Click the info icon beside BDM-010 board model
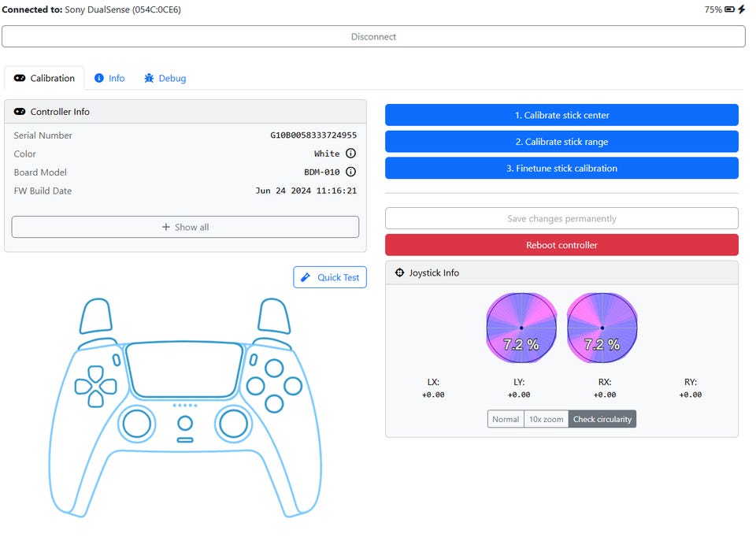756x556 pixels. pyautogui.click(x=351, y=172)
